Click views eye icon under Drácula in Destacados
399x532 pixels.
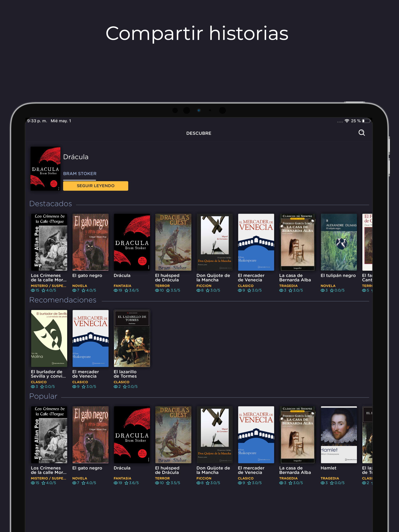(116, 290)
